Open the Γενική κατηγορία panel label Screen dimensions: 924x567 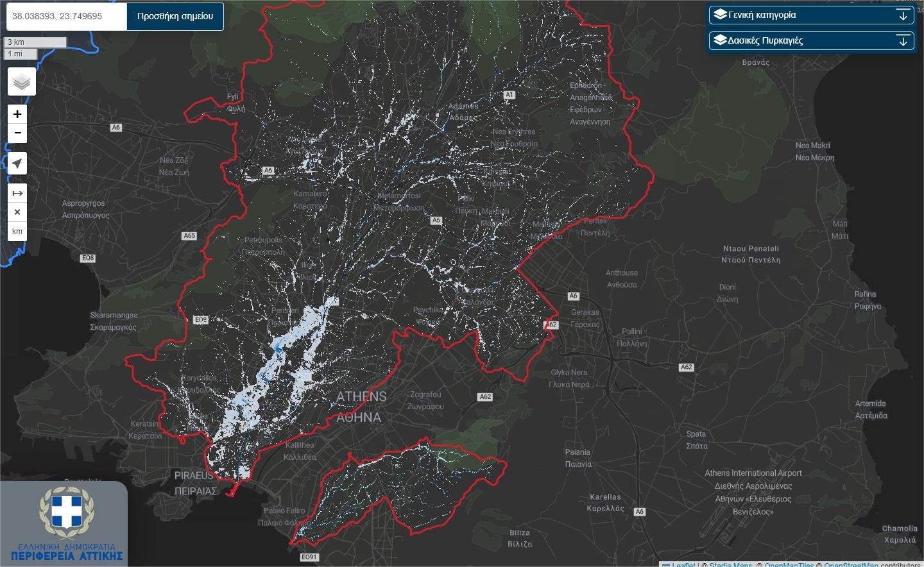click(x=762, y=15)
